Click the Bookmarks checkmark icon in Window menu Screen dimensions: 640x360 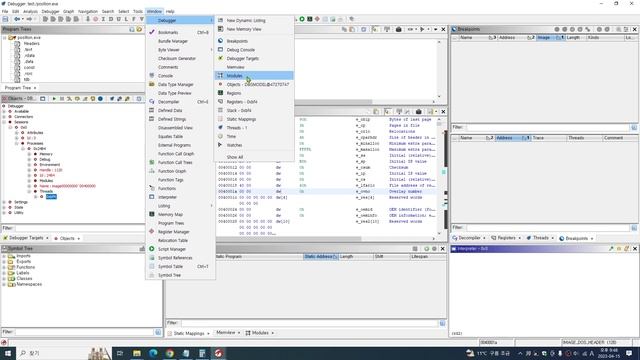(x=152, y=32)
